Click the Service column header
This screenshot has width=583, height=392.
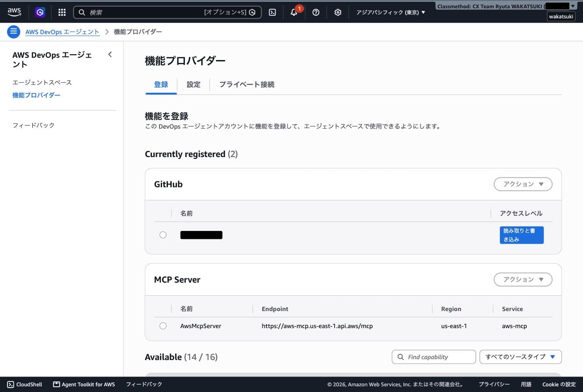pos(512,309)
